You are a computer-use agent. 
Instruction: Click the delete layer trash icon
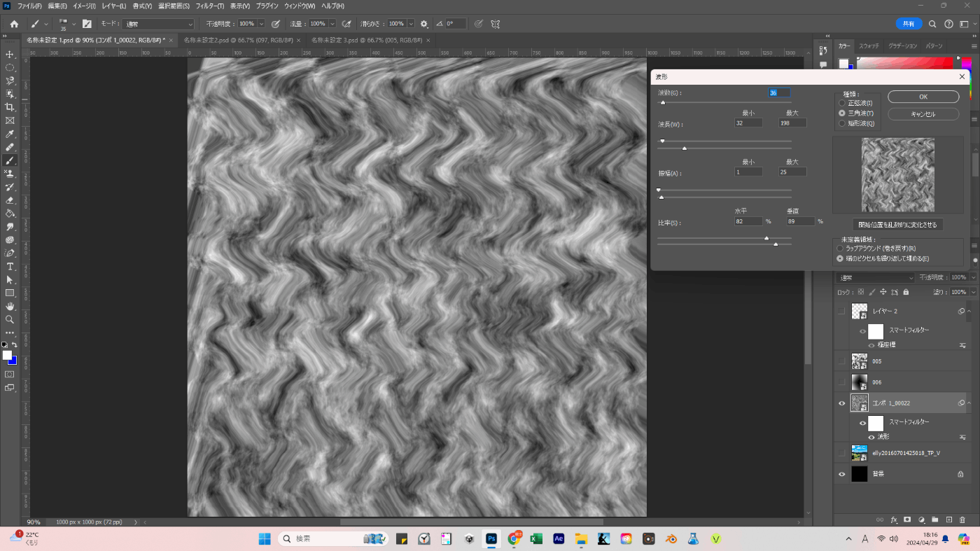962,519
